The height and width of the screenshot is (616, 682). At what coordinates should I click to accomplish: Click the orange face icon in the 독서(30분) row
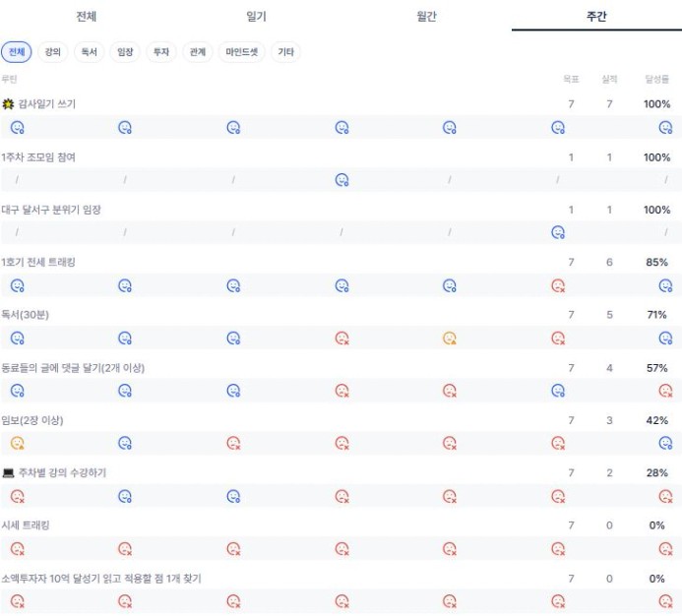(450, 338)
